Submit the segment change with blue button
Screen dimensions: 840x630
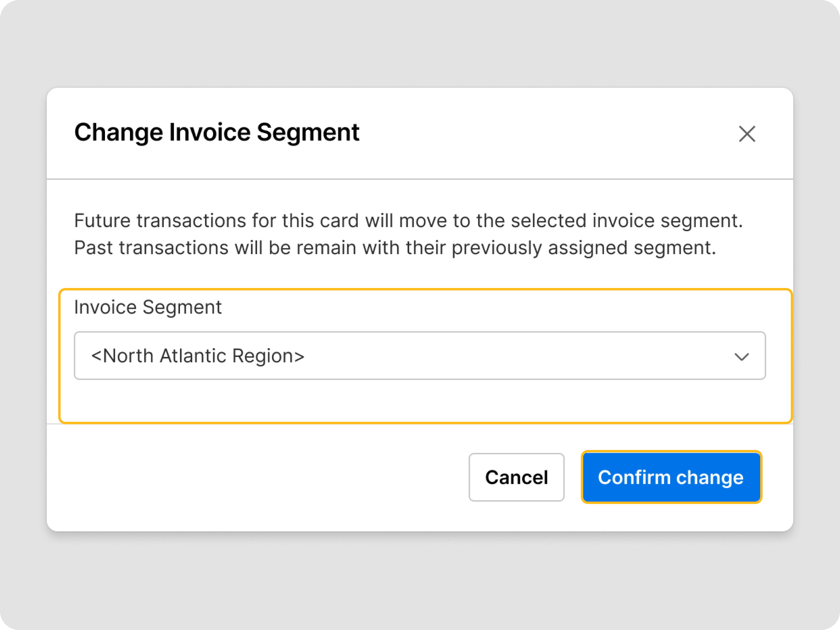click(x=670, y=477)
